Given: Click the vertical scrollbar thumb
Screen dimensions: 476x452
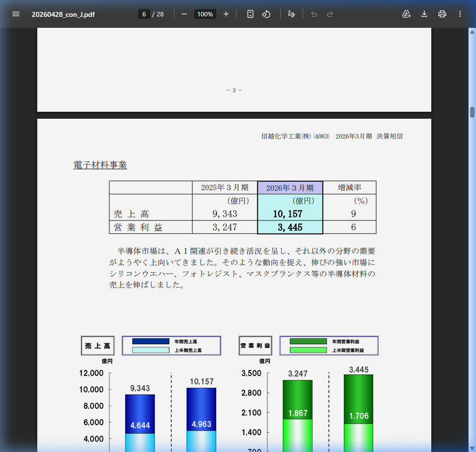Looking at the screenshot, I should pyautogui.click(x=472, y=112).
